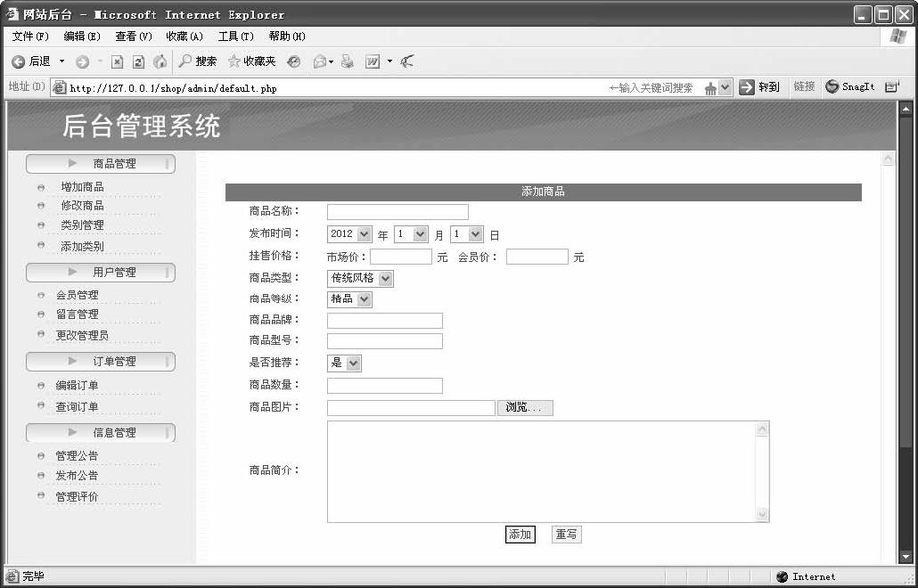Open the 添加类别 sidebar link

pos(83,247)
